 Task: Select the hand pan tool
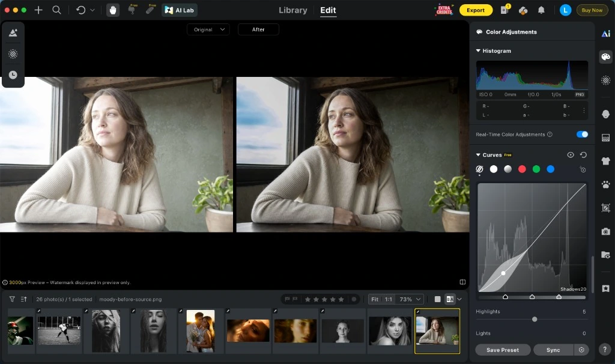click(113, 10)
